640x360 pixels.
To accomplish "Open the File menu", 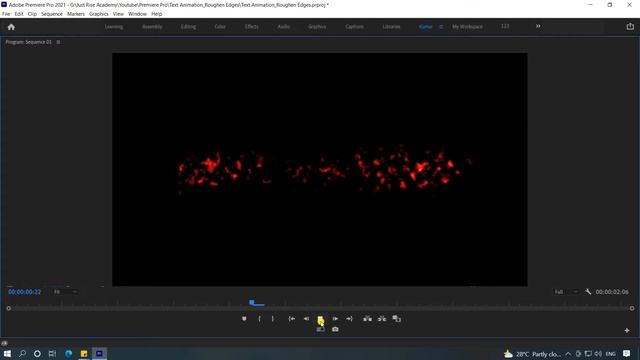I will pyautogui.click(x=6, y=14).
